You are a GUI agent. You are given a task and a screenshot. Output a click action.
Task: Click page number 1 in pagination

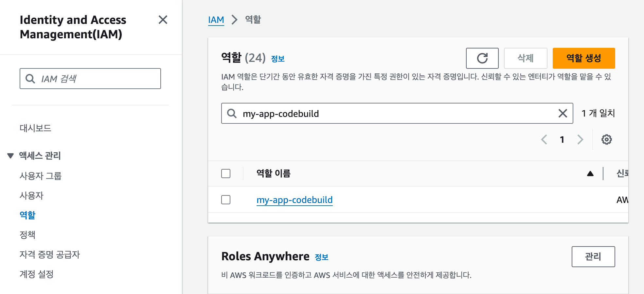562,139
